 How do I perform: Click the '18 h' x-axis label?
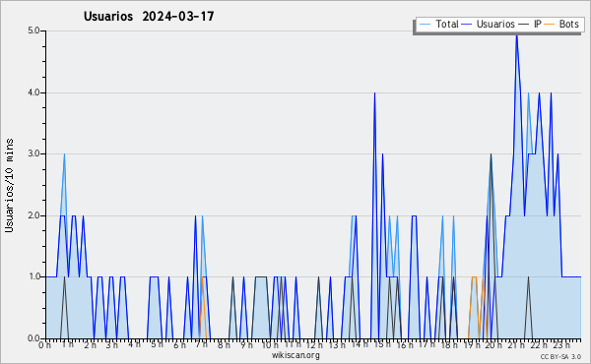click(449, 345)
